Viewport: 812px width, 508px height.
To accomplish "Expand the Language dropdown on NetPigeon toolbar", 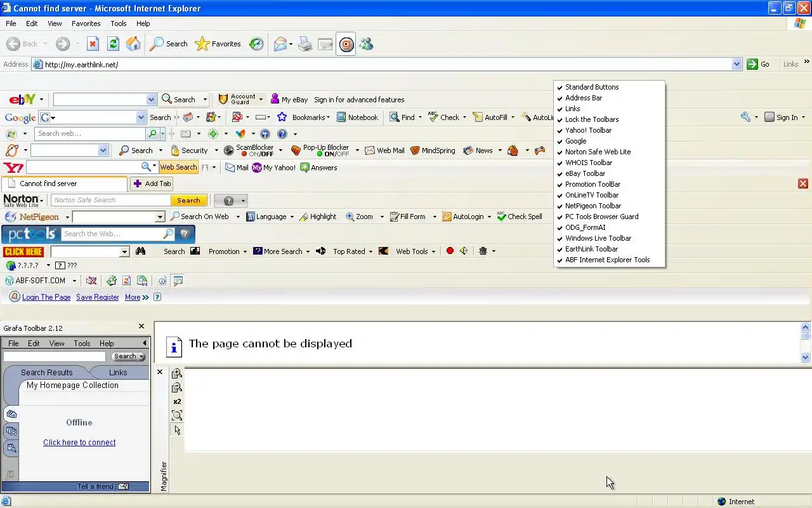I will (292, 217).
